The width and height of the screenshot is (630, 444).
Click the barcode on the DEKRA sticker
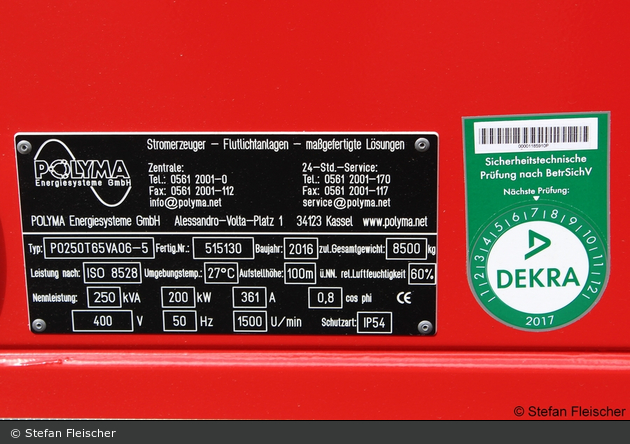click(x=536, y=135)
